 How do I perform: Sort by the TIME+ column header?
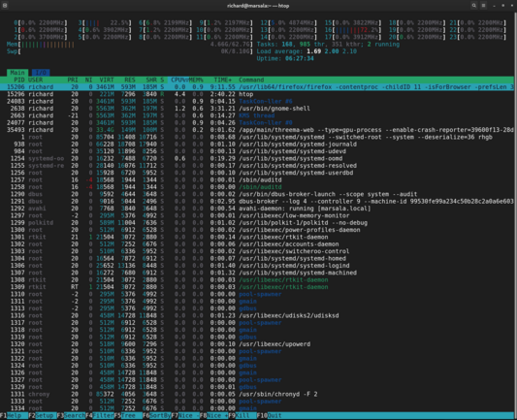pos(223,80)
